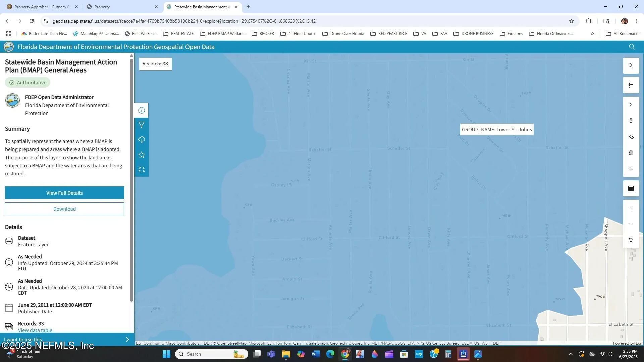Click the favorite star icon in sidebar

pos(142,155)
